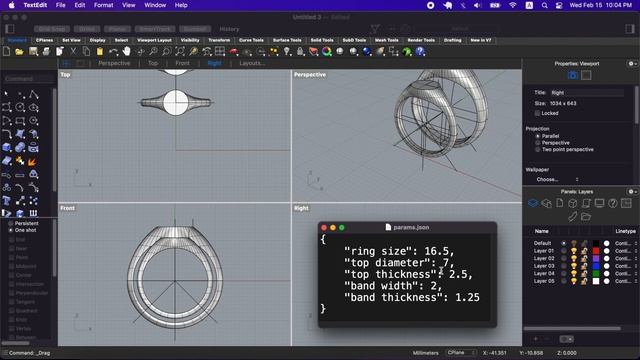640x360 pixels.
Task: Click the Print icon in toolbar
Action: (x=46, y=51)
